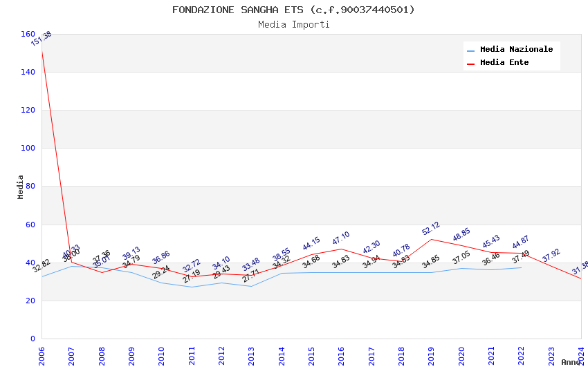588x380 pixels.
Task: Click the 47.10 data label
Action: [x=341, y=238]
